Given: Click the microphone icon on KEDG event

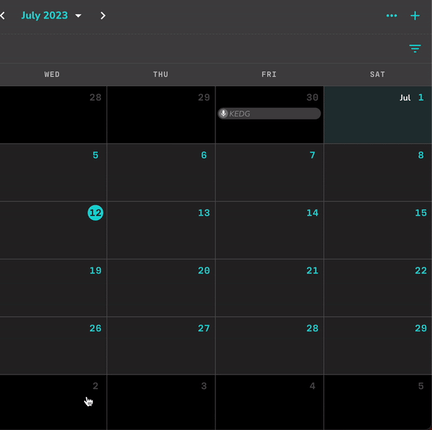Looking at the screenshot, I should (x=223, y=114).
